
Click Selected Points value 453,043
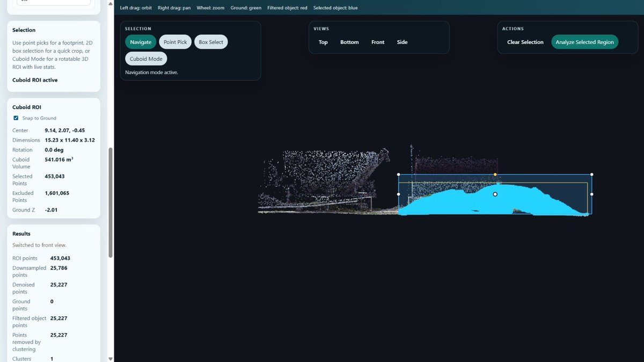[55, 176]
